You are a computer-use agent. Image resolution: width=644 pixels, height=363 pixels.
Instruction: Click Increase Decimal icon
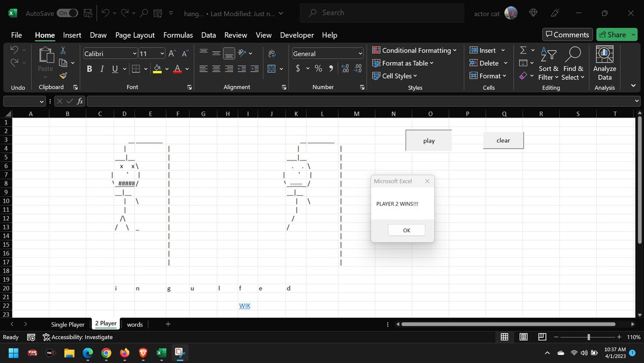345,69
